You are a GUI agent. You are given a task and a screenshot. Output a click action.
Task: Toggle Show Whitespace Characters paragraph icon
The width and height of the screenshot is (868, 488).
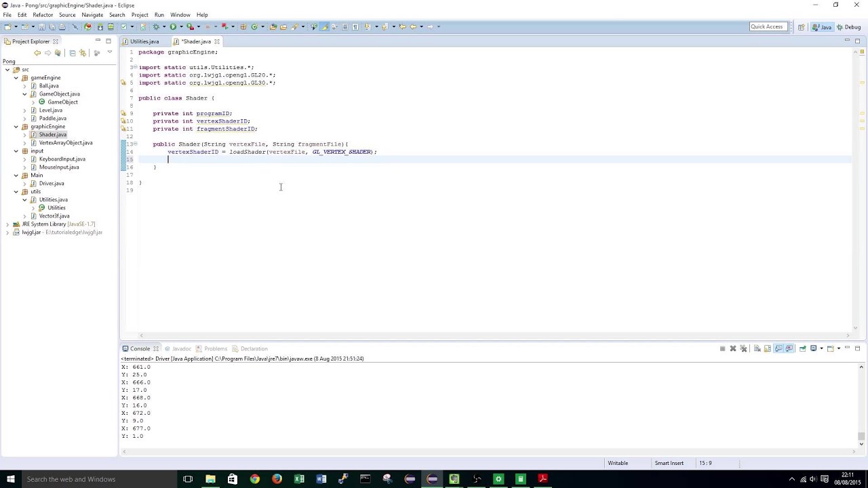355,26
